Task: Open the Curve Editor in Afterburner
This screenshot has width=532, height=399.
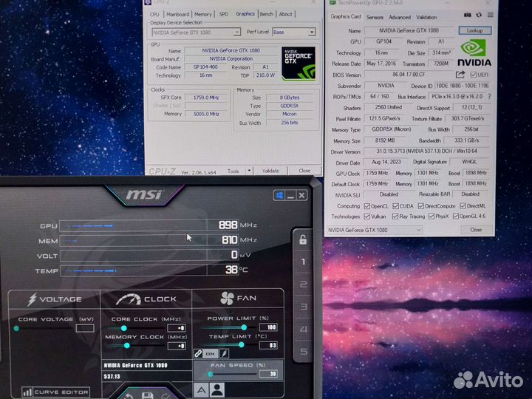Action: [x=56, y=392]
